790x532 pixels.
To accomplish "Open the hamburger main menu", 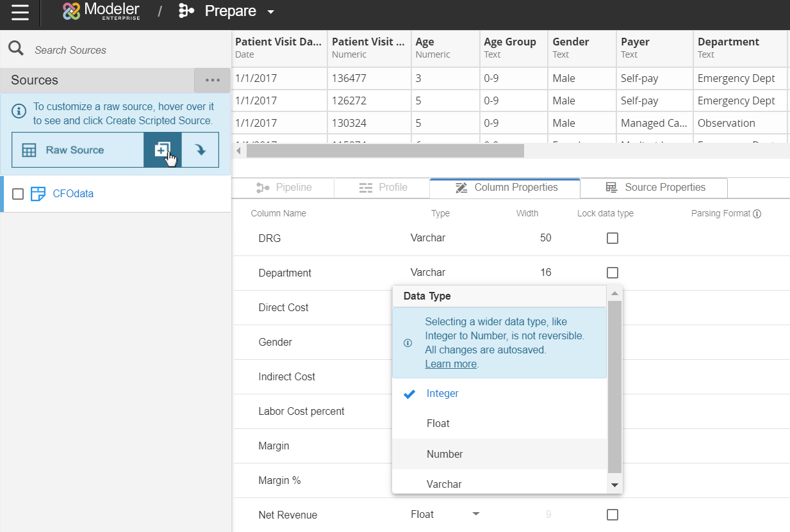I will pyautogui.click(x=20, y=12).
